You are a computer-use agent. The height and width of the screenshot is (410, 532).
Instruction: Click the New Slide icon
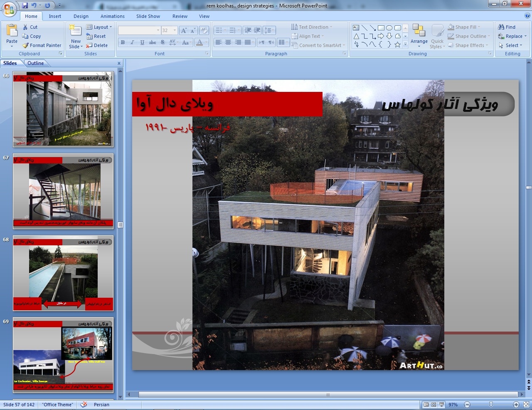coord(75,30)
